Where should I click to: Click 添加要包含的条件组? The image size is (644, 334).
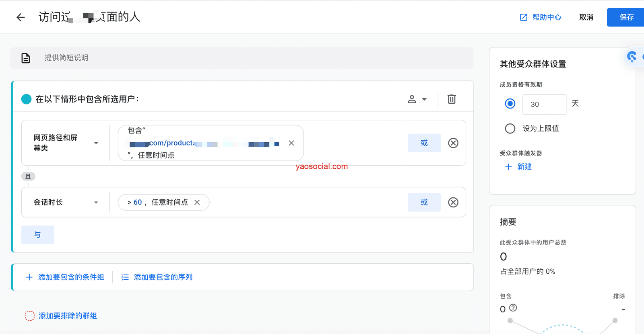65,277
